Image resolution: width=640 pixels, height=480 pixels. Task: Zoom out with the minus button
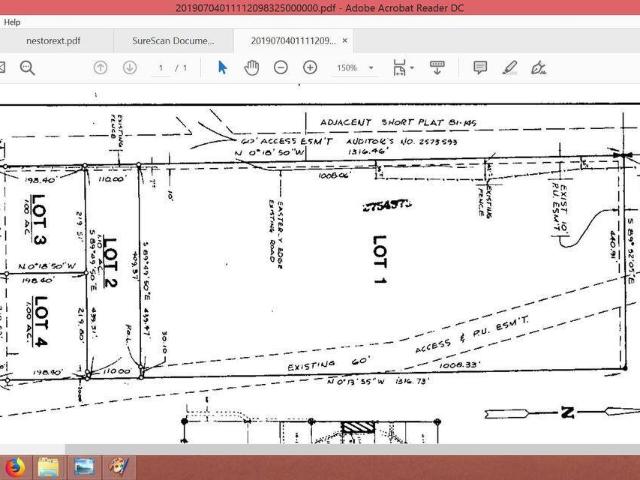[281, 68]
